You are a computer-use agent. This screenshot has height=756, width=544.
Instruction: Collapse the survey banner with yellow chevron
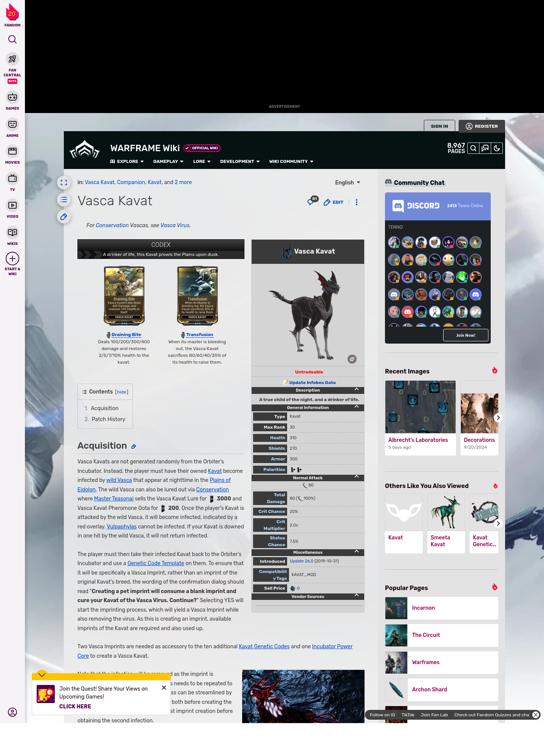coord(42,675)
